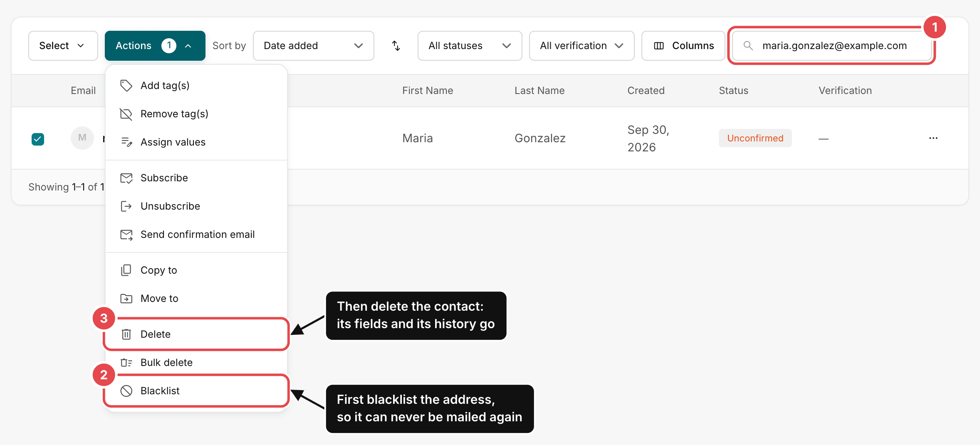
Task: Collapse the Actions dropdown menu
Action: click(x=155, y=46)
